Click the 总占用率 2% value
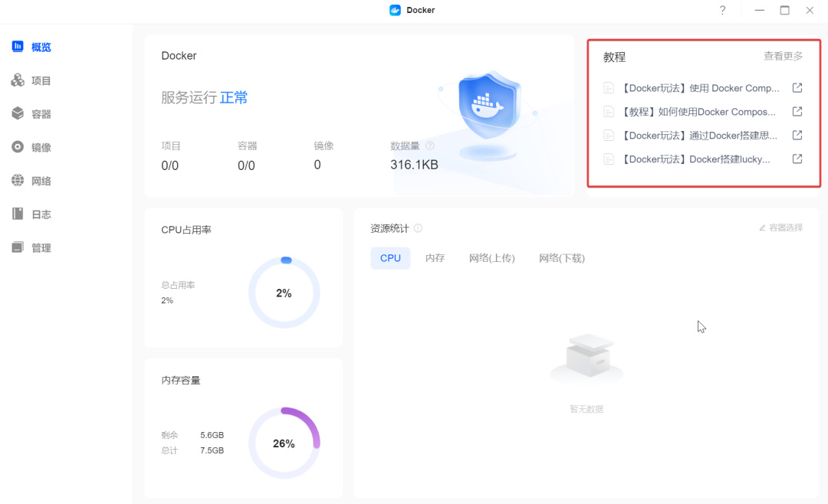The height and width of the screenshot is (504, 828). pos(167,300)
